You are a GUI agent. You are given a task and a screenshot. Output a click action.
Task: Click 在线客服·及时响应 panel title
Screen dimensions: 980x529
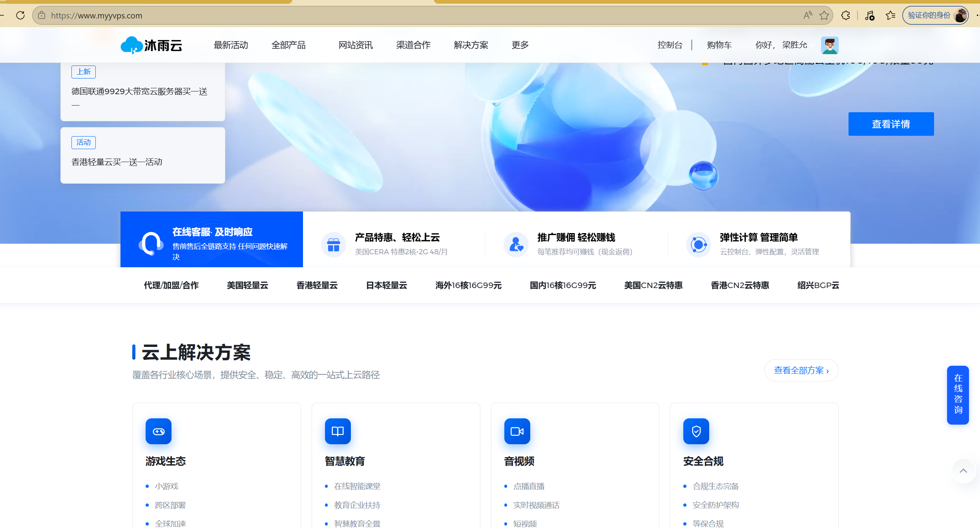click(x=212, y=232)
